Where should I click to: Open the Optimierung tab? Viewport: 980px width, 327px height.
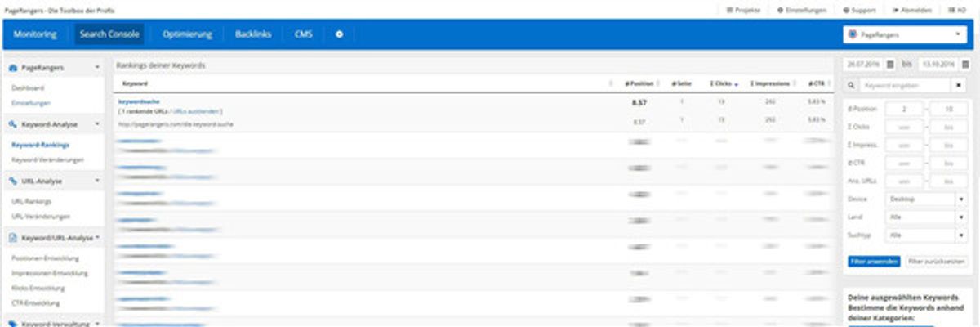point(187,34)
